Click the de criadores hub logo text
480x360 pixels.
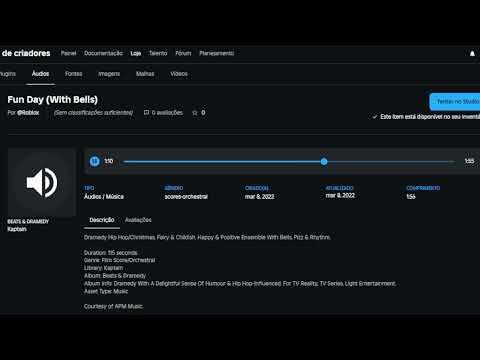26,53
